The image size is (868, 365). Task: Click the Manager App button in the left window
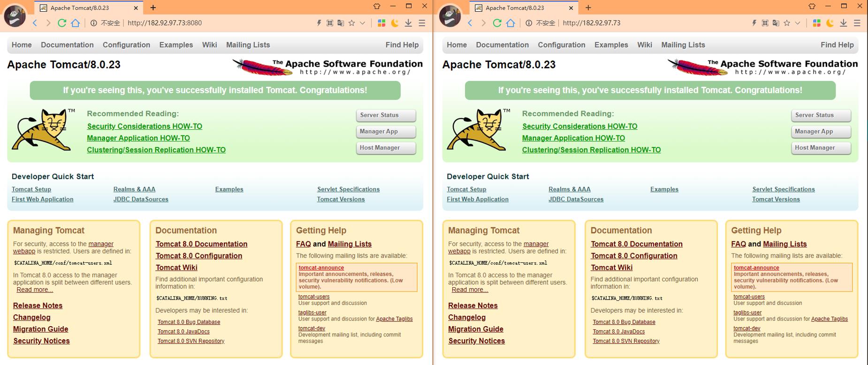[x=386, y=132]
